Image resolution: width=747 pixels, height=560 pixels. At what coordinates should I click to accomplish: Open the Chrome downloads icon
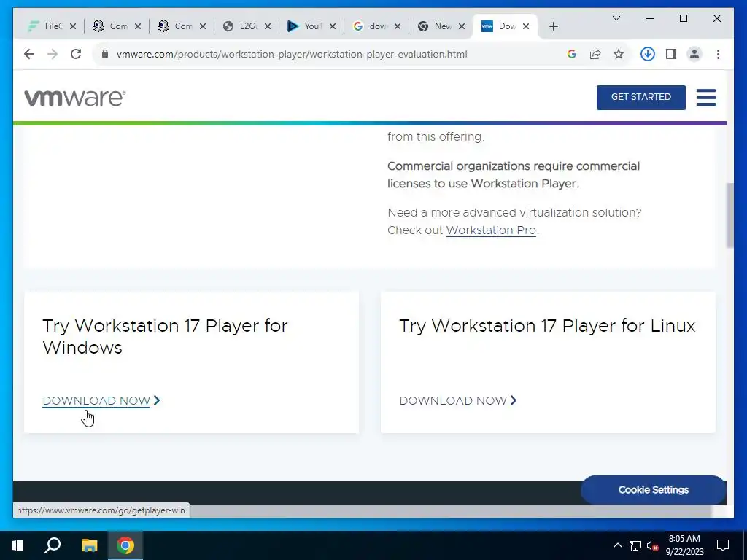point(648,54)
